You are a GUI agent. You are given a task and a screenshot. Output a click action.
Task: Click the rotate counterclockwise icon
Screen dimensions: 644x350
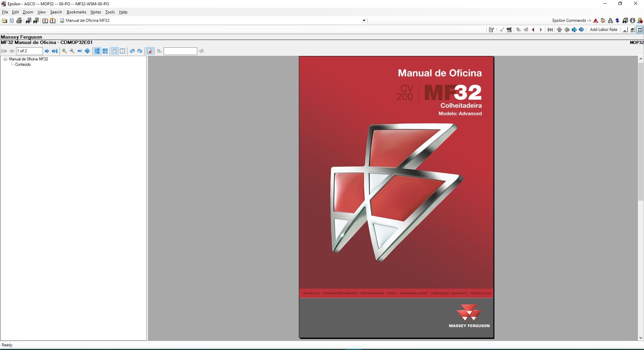click(132, 51)
